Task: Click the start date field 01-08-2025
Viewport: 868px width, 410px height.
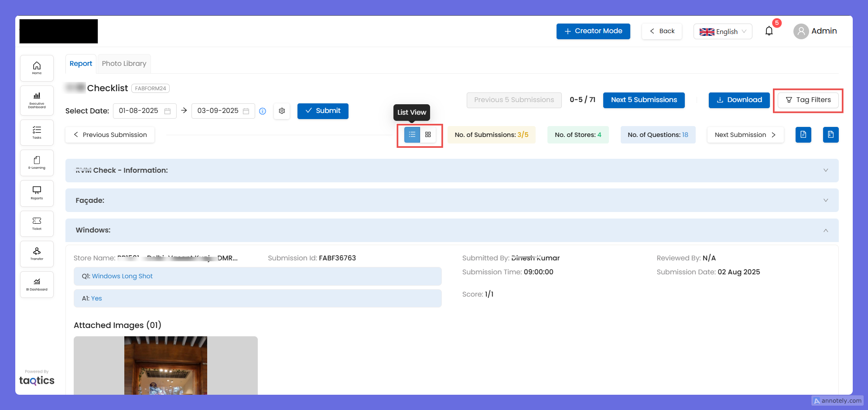Action: pos(145,111)
